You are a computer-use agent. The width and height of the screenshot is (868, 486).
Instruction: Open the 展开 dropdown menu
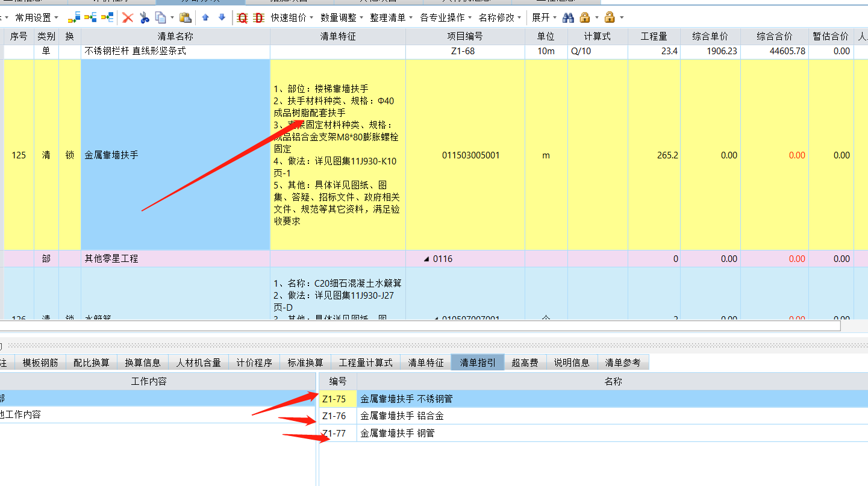pos(544,17)
